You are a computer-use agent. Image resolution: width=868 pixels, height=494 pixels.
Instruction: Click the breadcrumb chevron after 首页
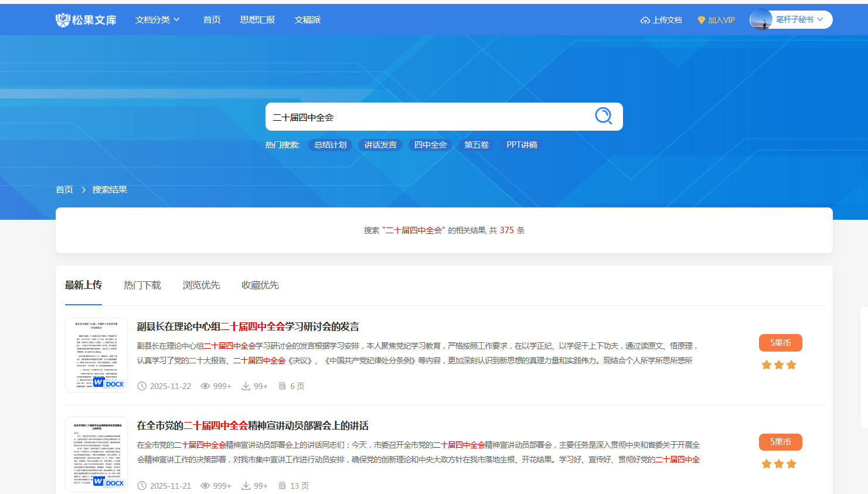coord(84,190)
